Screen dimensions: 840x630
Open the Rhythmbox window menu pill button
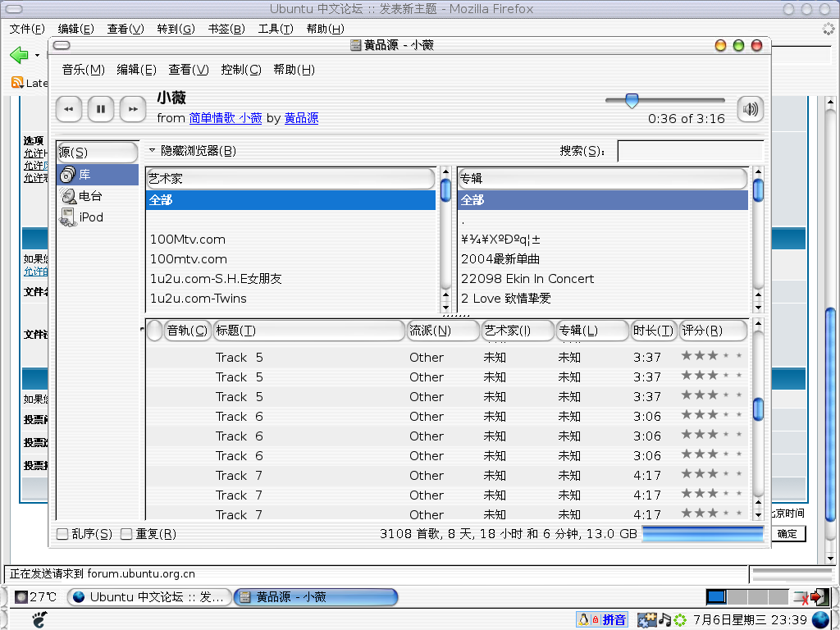pyautogui.click(x=62, y=45)
